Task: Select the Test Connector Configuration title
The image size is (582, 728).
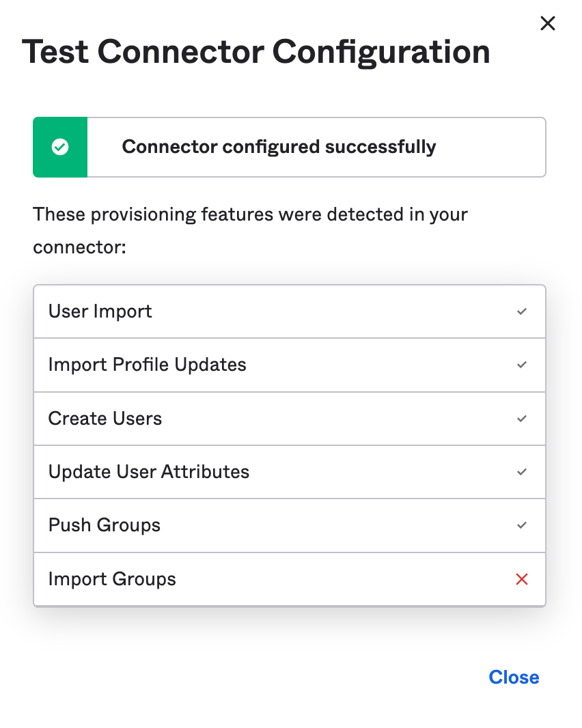Action: click(x=258, y=51)
